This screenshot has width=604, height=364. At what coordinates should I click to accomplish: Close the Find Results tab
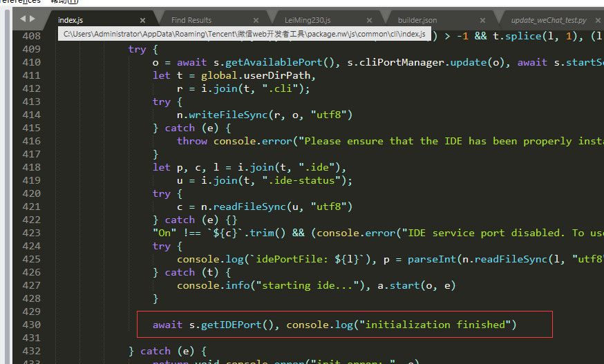pos(256,21)
